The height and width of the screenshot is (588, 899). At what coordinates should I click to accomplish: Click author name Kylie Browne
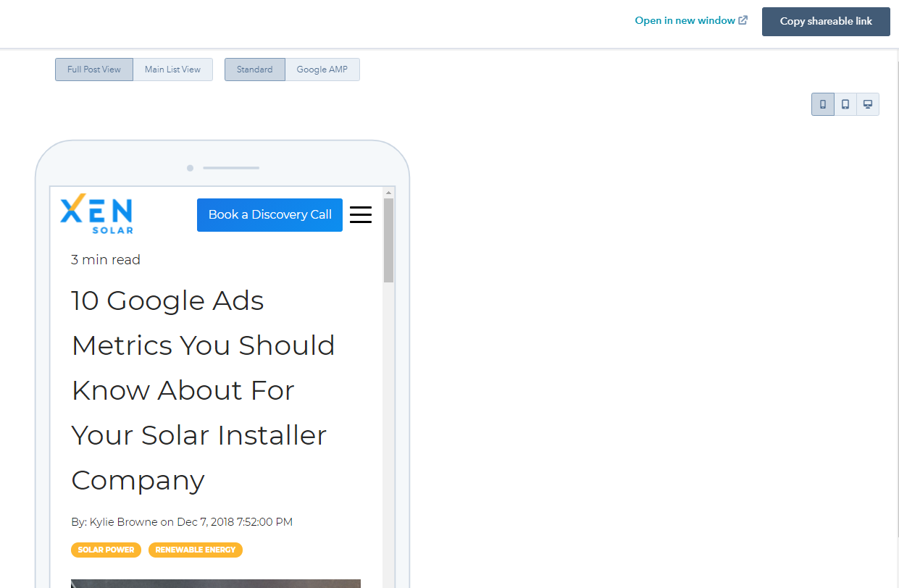tap(123, 521)
